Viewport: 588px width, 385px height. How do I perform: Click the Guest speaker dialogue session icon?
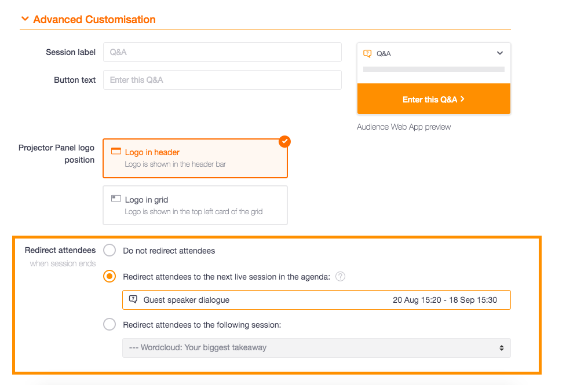[133, 299]
